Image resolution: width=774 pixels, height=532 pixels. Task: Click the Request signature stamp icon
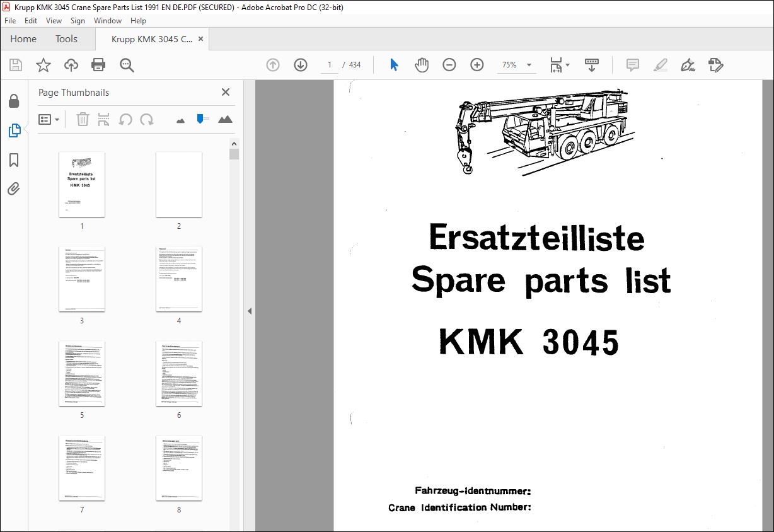click(x=715, y=65)
